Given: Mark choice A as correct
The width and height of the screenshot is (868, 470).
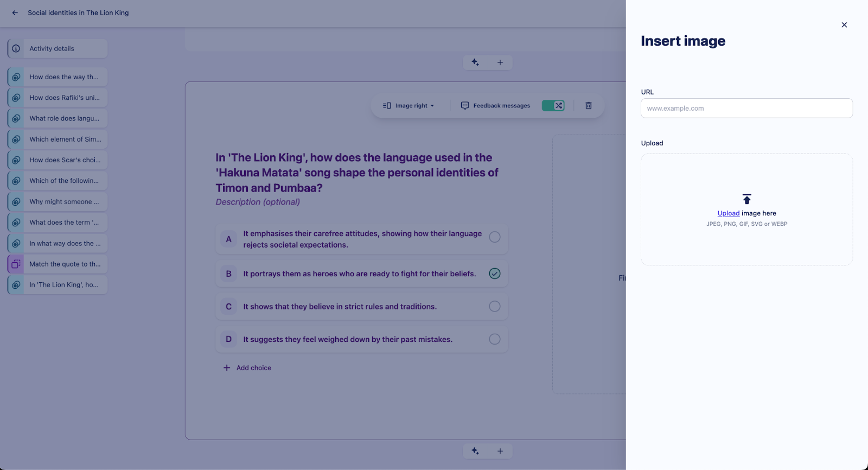Looking at the screenshot, I should [x=495, y=237].
